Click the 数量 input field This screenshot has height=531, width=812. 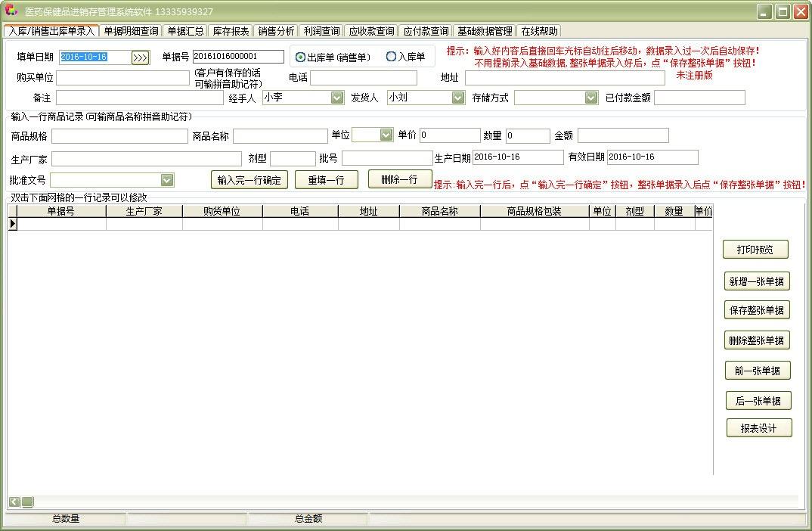(528, 135)
